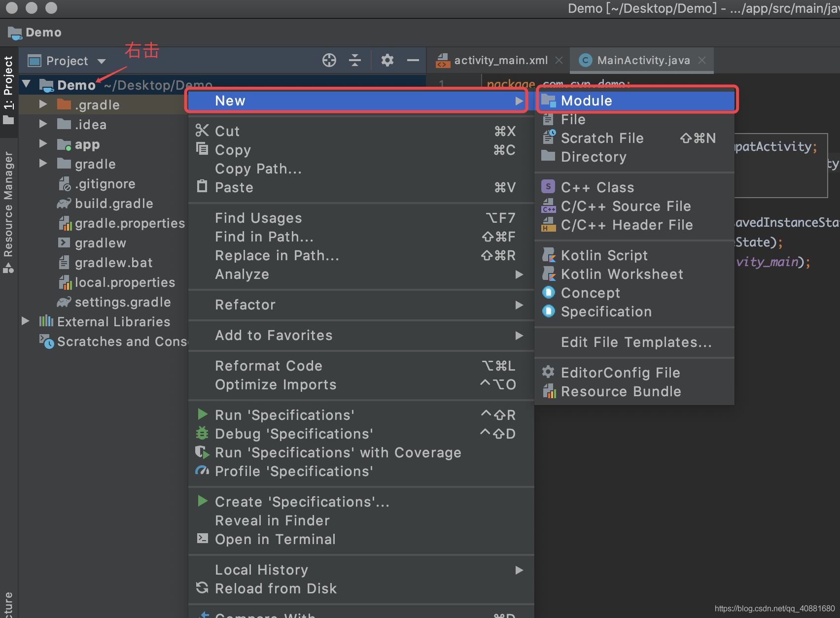Screen dimensions: 840x618
Task: Open the Resource Manager side panel
Action: (x=8, y=207)
